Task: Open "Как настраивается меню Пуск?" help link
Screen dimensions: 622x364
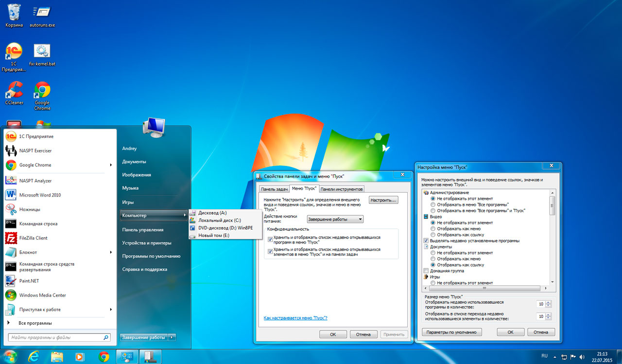Action: tap(295, 318)
